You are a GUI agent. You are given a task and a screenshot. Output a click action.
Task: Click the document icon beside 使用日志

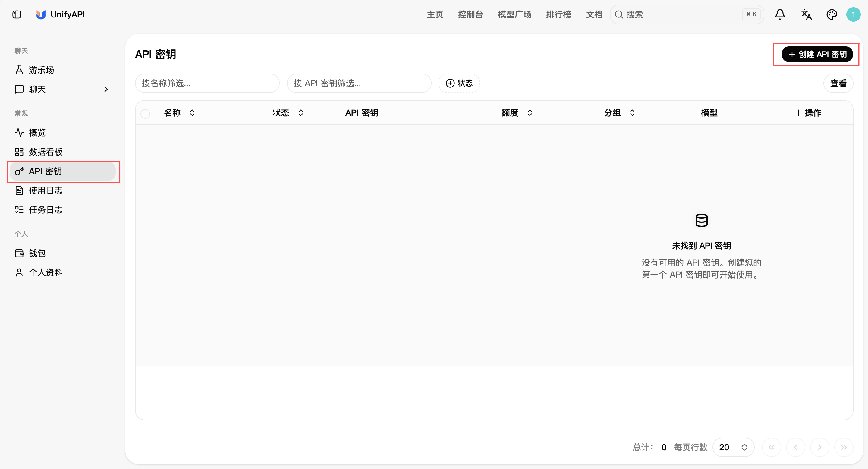19,190
